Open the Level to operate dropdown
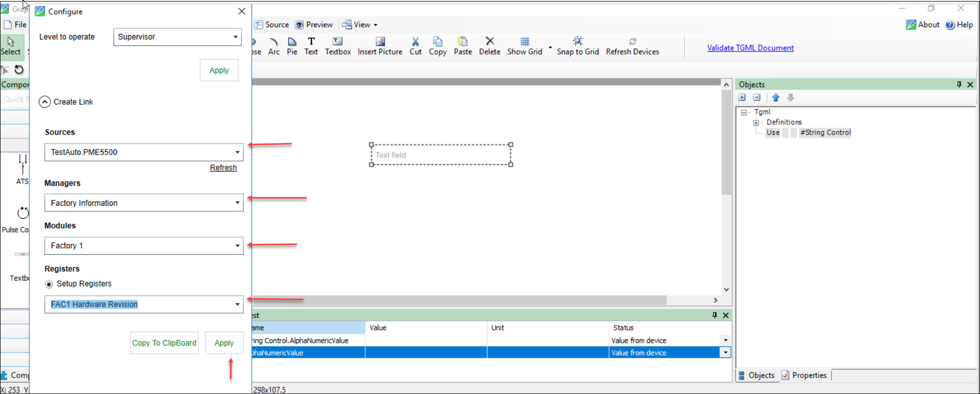The image size is (980, 394). 235,37
